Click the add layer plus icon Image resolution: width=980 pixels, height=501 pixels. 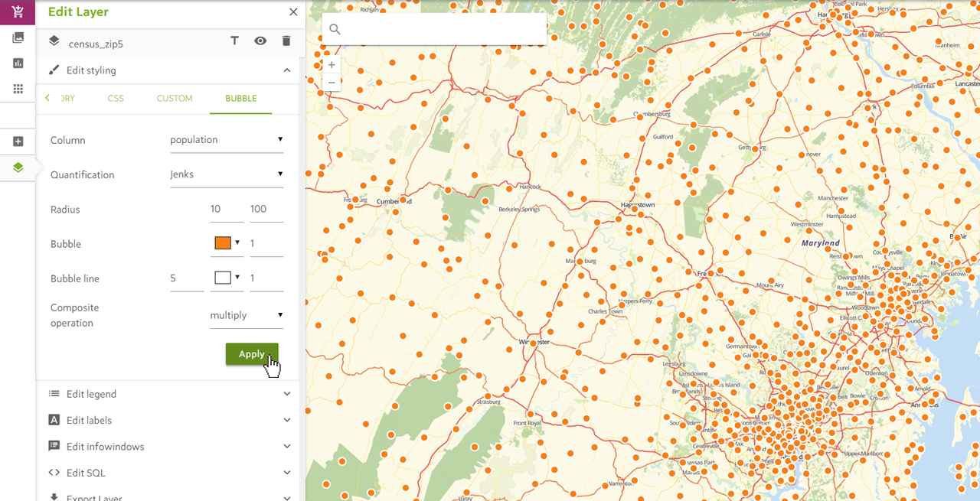18,142
